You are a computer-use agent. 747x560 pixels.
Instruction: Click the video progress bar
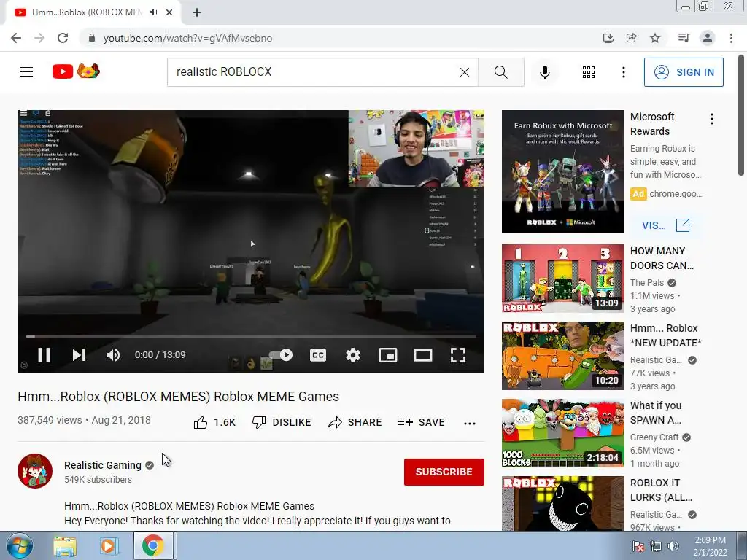[251, 336]
